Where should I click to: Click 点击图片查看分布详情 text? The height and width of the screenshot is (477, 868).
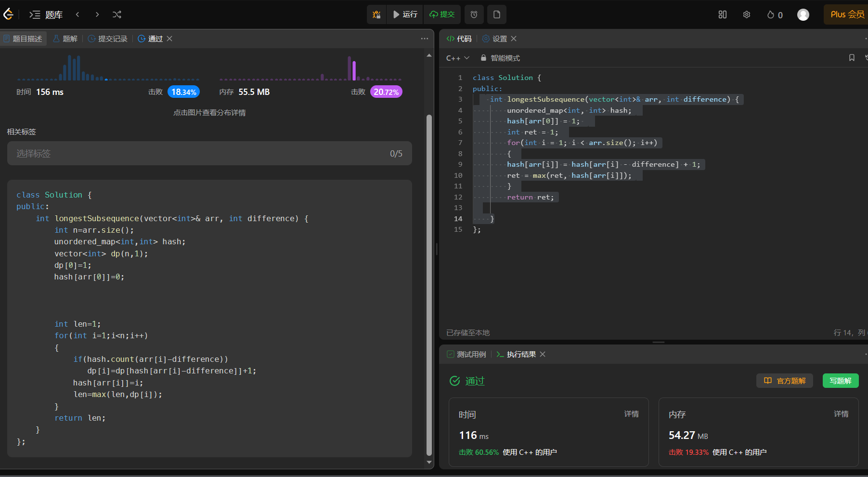pos(209,113)
